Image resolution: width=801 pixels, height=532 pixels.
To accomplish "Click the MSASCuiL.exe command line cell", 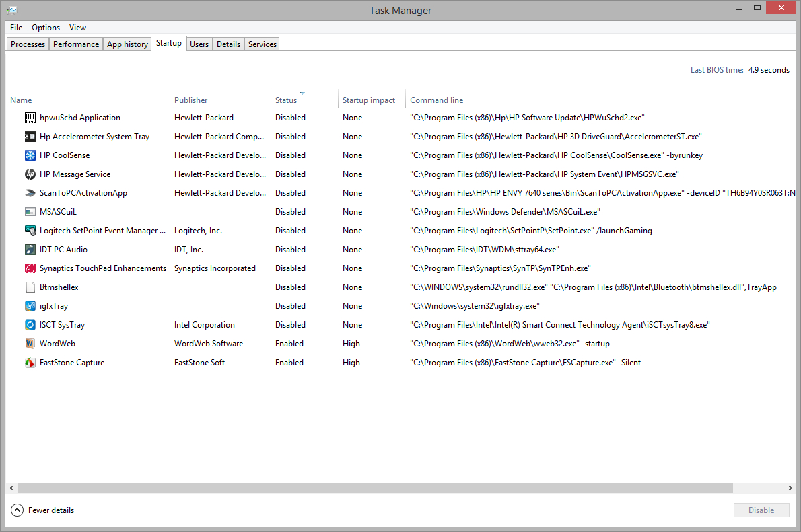I will click(x=505, y=212).
